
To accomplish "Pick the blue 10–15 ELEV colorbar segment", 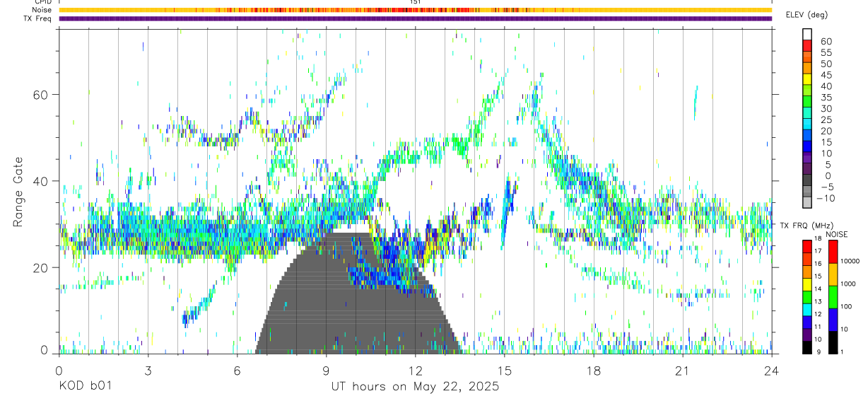I will (x=807, y=147).
